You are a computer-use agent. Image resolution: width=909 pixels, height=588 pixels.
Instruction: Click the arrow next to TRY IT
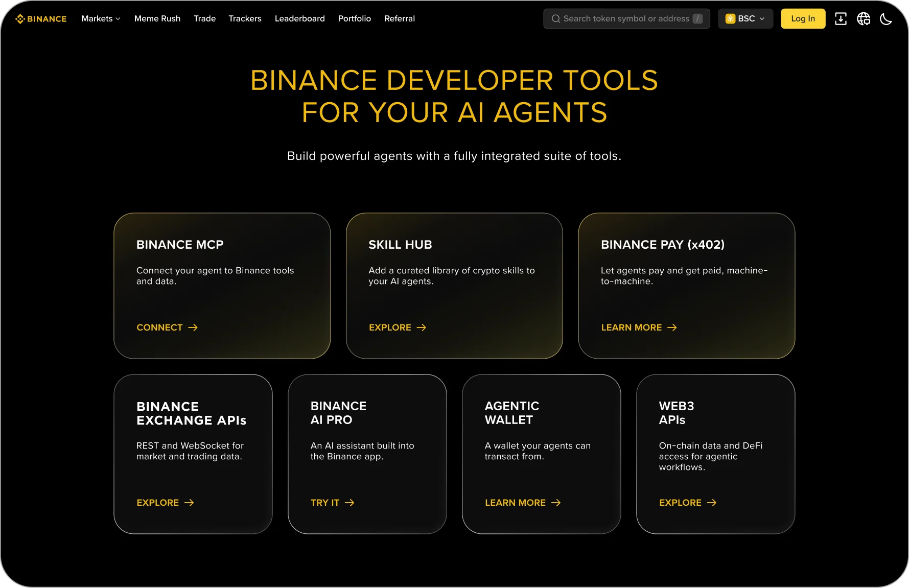tap(349, 503)
